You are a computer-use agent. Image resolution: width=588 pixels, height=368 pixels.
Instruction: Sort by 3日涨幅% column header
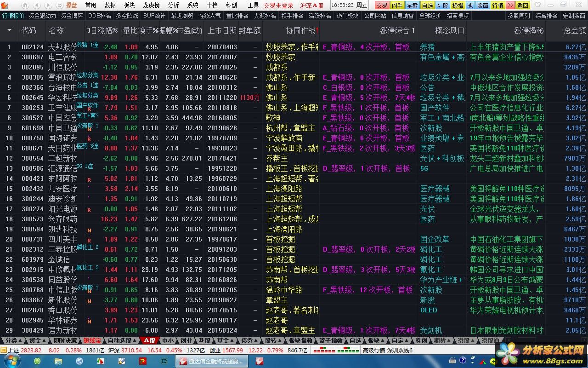[102, 31]
